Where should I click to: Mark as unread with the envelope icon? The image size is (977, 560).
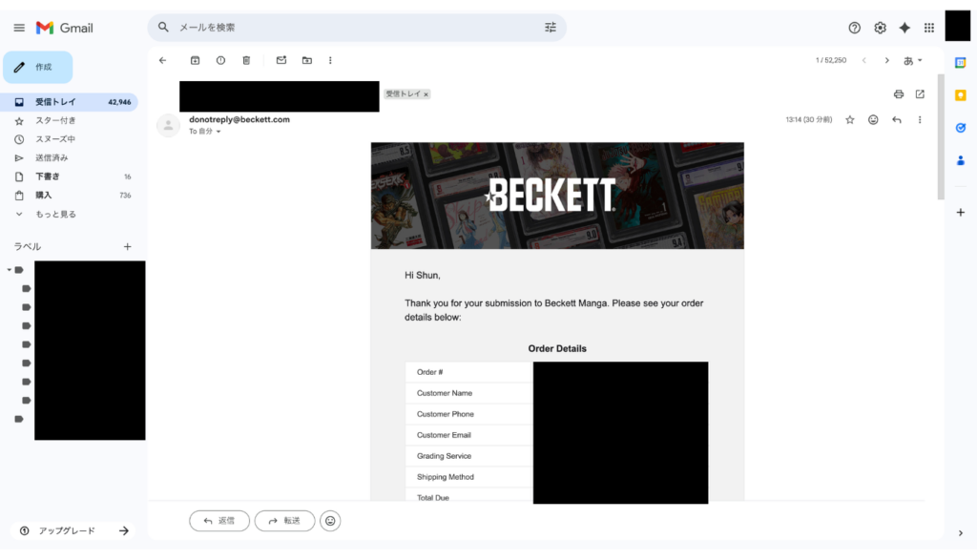[x=281, y=60]
